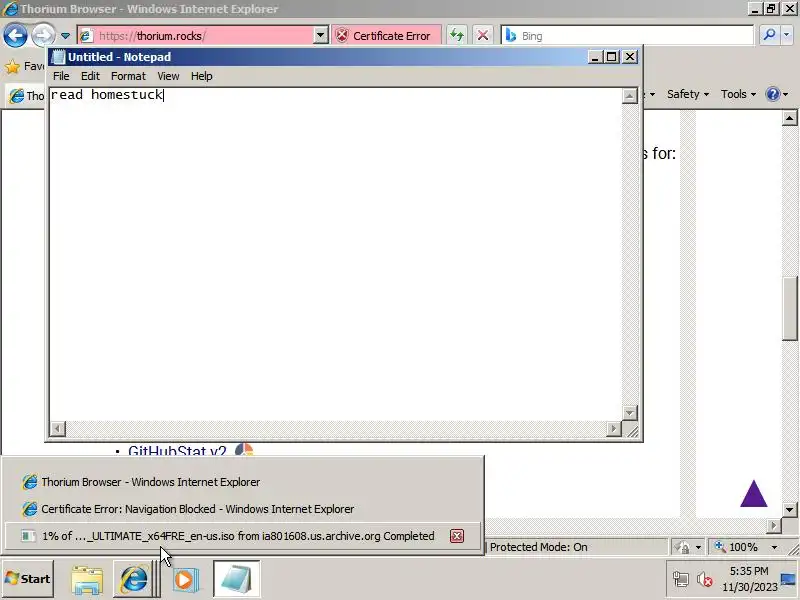The image size is (800, 600).
Task: Open Notepad's Help menu
Action: tap(202, 76)
